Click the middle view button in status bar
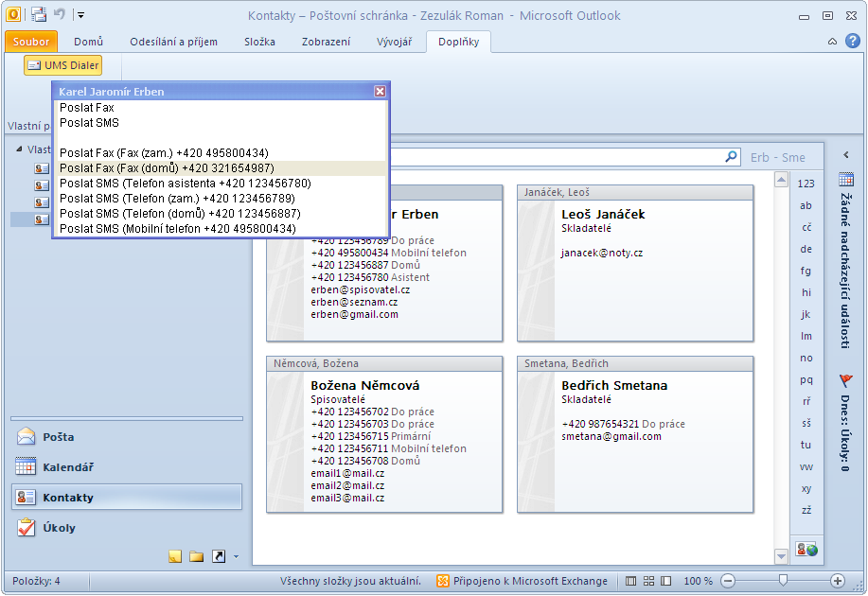The height and width of the screenshot is (596, 868). click(648, 581)
